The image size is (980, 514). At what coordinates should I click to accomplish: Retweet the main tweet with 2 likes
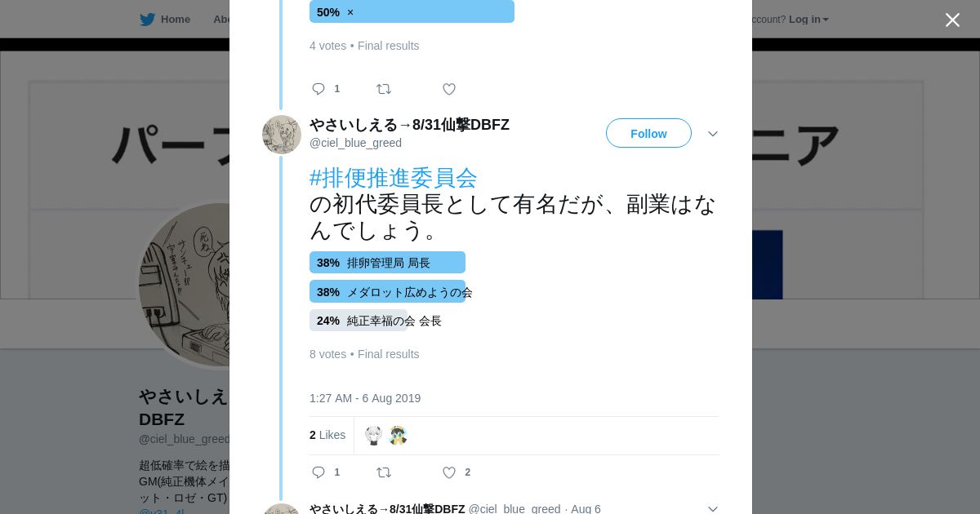tap(383, 472)
